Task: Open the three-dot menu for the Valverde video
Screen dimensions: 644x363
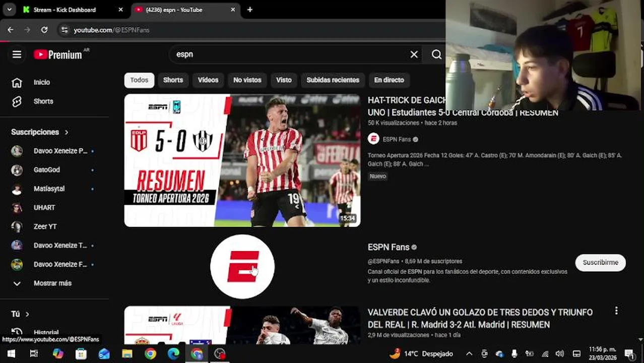Action: pos(616,311)
